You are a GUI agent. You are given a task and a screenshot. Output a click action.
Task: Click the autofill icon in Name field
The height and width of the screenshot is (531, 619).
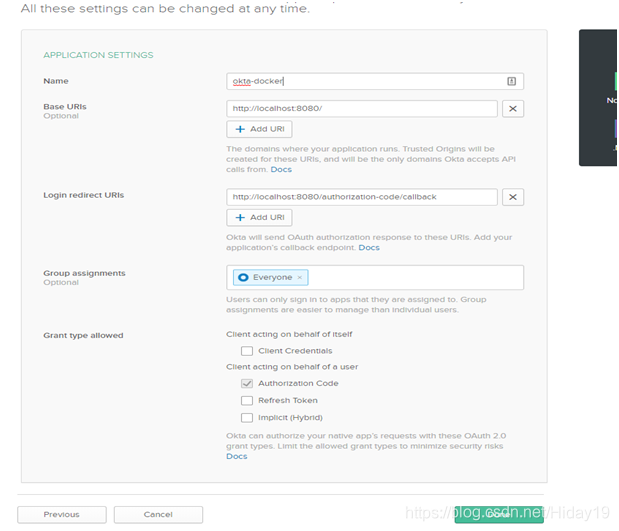(x=511, y=81)
